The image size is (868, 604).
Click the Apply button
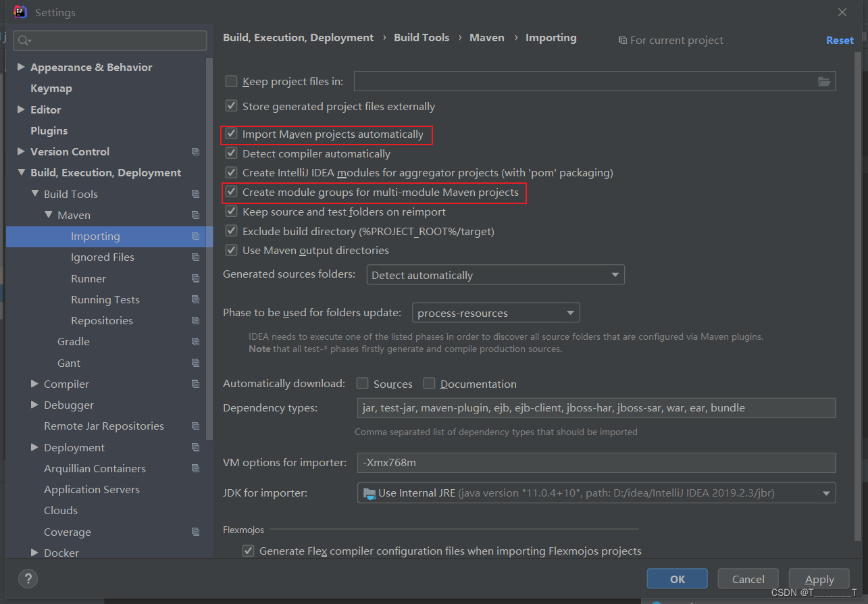click(x=819, y=579)
